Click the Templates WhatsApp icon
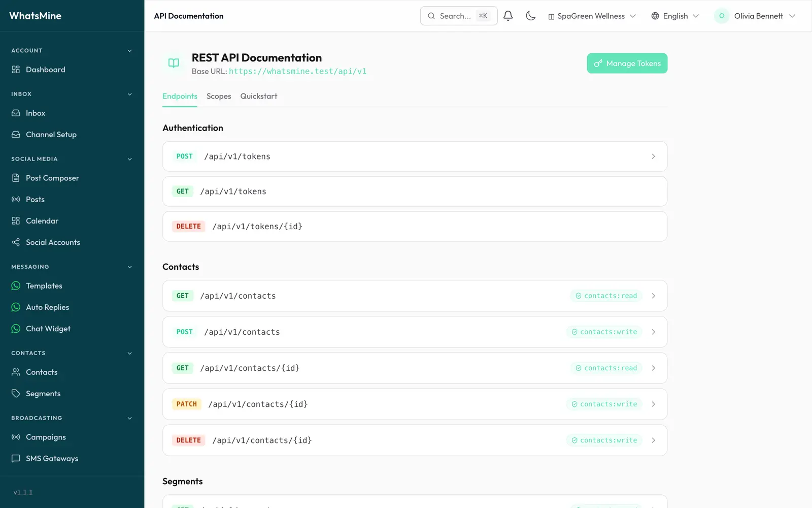Screen dimensions: 812x508 [16, 286]
